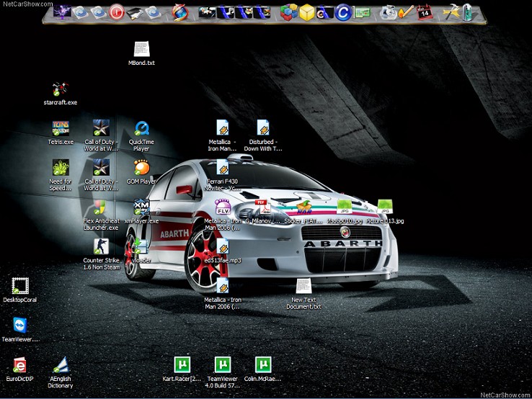This screenshot has height=399, width=532.
Task: Select the New Text Document.txt file
Action: [x=304, y=287]
